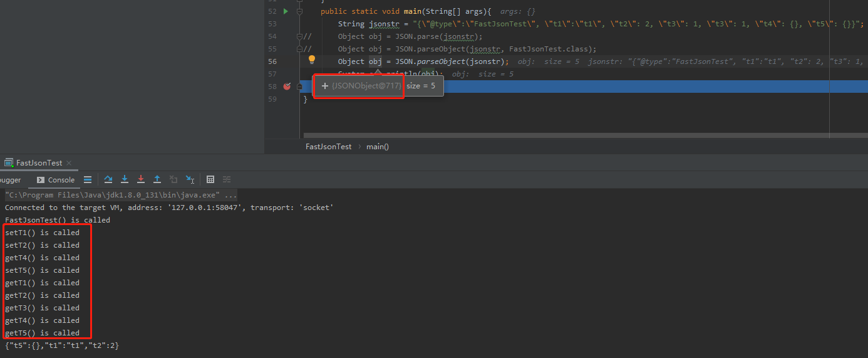Click the Trace Current Stream Chain icon
Screen dimensions: 868x358
227,179
